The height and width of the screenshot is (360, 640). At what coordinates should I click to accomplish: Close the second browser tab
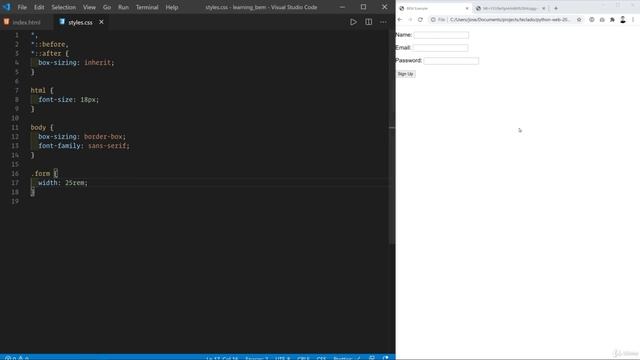tap(543, 8)
